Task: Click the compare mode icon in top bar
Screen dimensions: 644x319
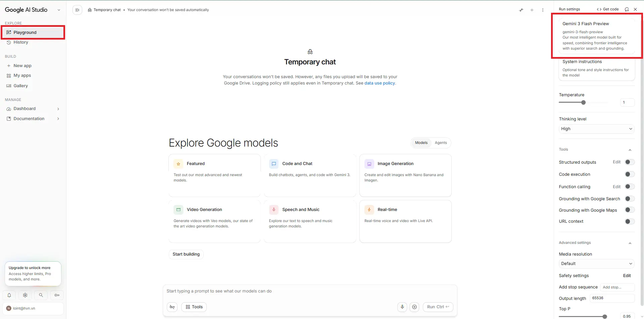Action: [x=521, y=10]
